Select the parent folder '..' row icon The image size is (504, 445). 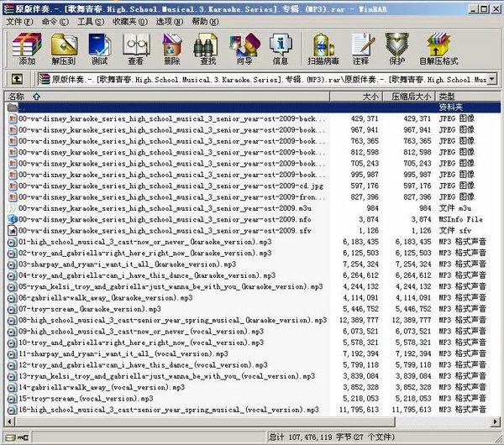[x=13, y=107]
